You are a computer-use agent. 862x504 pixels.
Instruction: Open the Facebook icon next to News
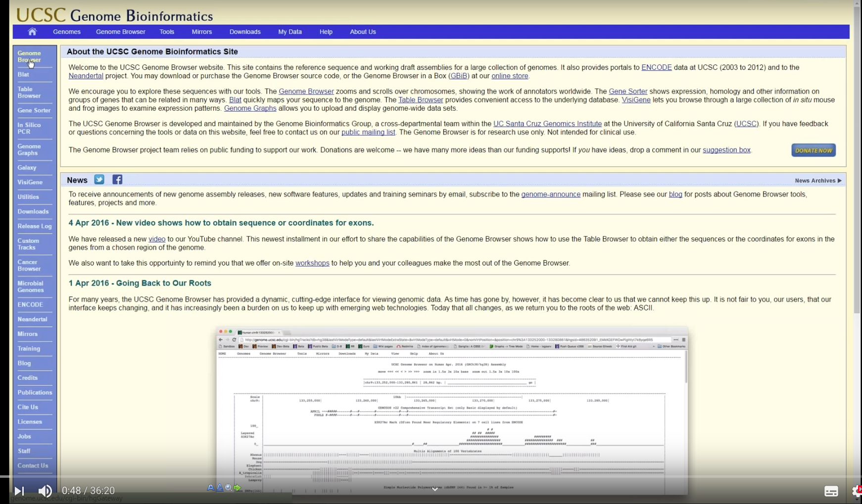pyautogui.click(x=117, y=180)
